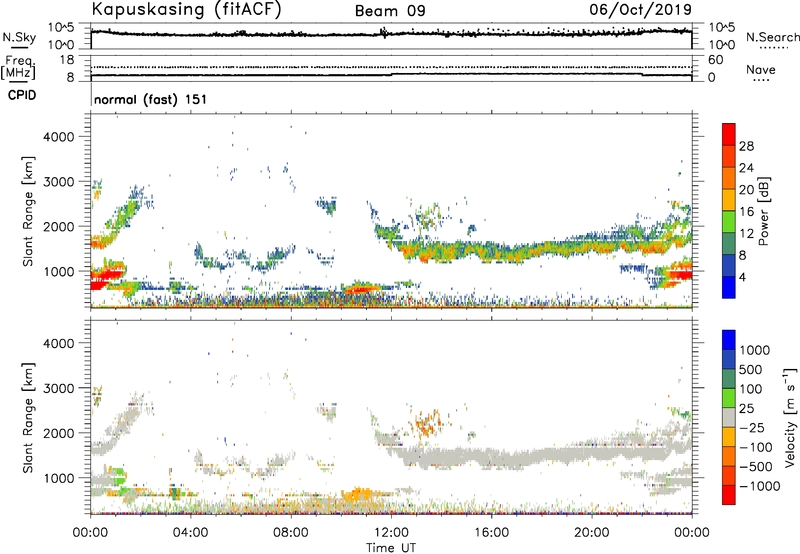Click the Slant Range label of power panel
The height and width of the screenshot is (554, 800).
coord(28,211)
